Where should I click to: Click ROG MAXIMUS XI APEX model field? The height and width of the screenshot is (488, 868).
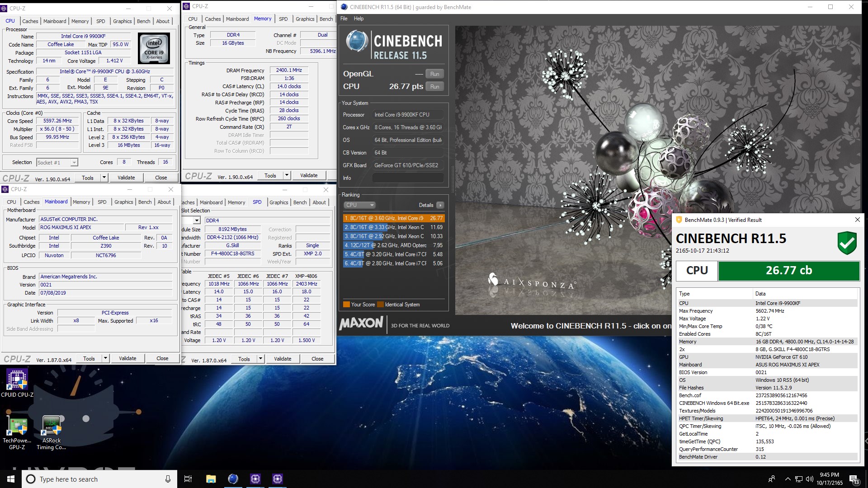click(x=81, y=227)
